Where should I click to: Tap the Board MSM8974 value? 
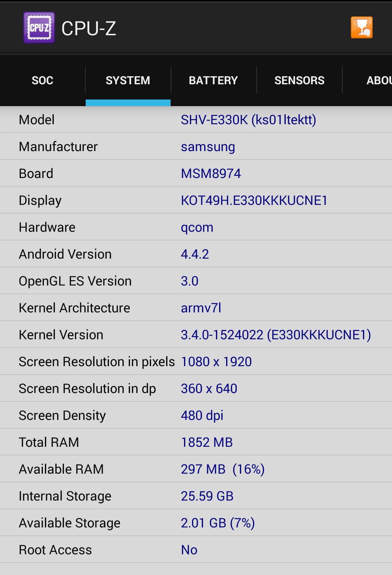[x=211, y=174]
